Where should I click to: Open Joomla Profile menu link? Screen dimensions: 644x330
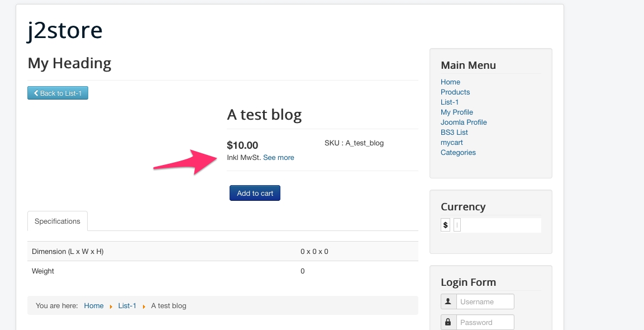tap(464, 122)
